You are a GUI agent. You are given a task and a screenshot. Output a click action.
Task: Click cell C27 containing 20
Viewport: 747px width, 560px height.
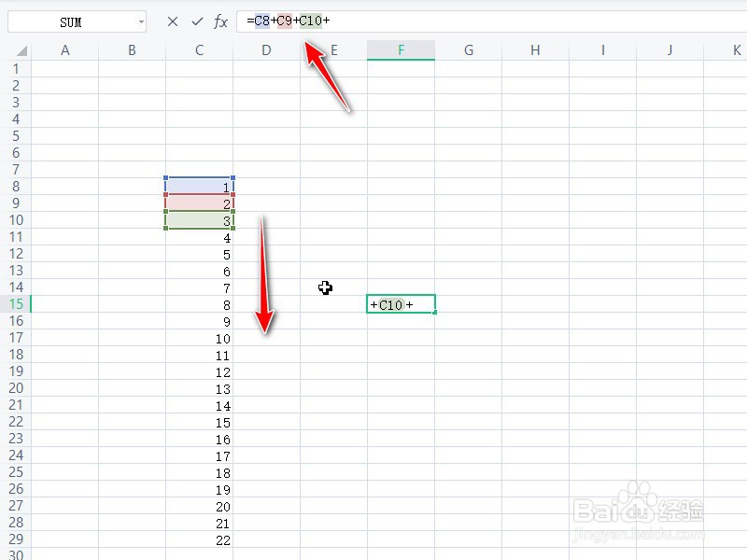pos(199,506)
